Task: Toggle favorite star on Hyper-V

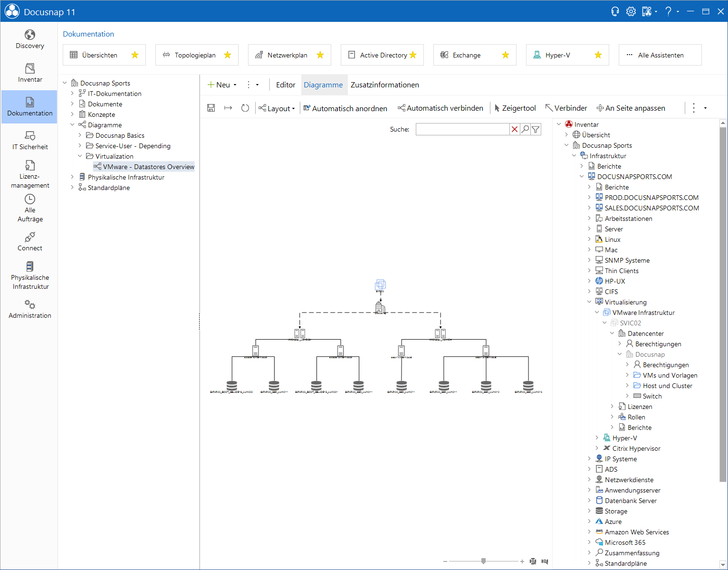Action: tap(598, 55)
